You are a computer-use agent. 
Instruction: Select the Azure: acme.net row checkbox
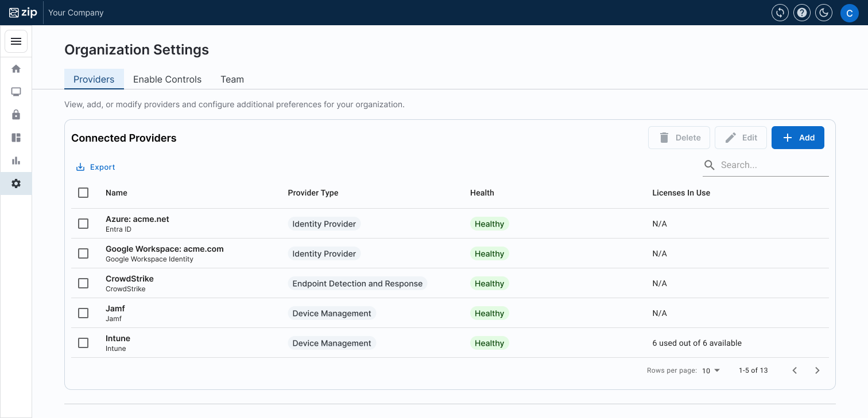(x=83, y=224)
